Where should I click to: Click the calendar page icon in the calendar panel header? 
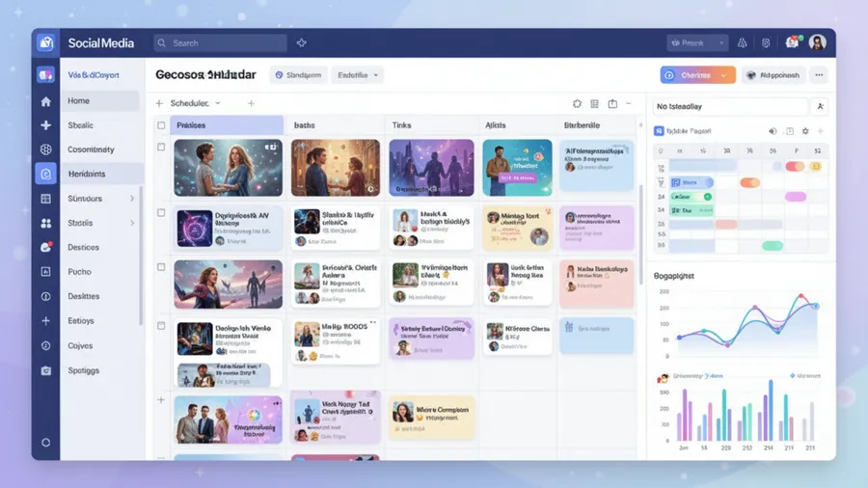point(789,131)
